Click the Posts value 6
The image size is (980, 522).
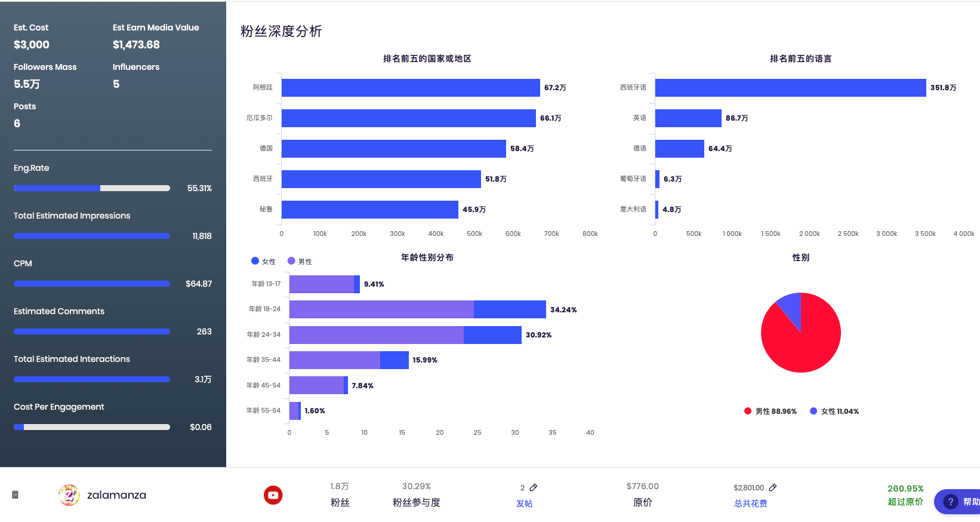(x=17, y=124)
